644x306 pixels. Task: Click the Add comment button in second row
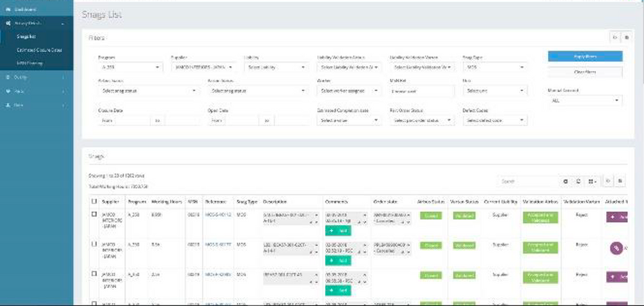(x=338, y=260)
